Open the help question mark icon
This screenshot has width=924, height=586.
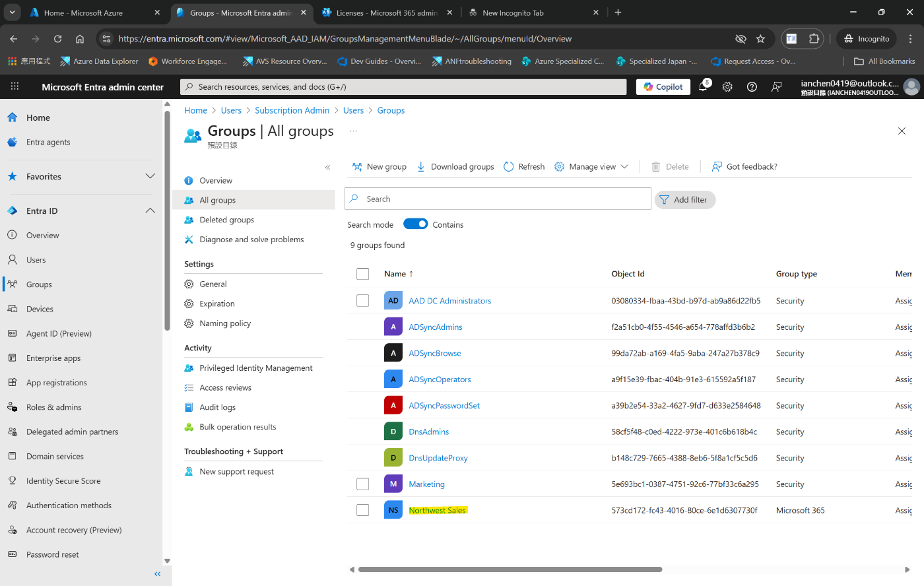click(752, 87)
